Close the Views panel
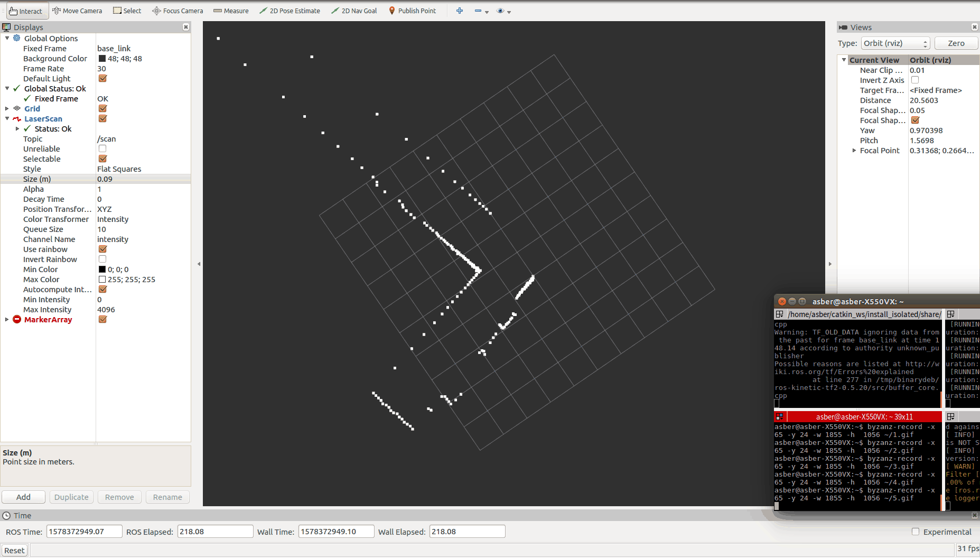The width and height of the screenshot is (980, 558). coord(974,27)
